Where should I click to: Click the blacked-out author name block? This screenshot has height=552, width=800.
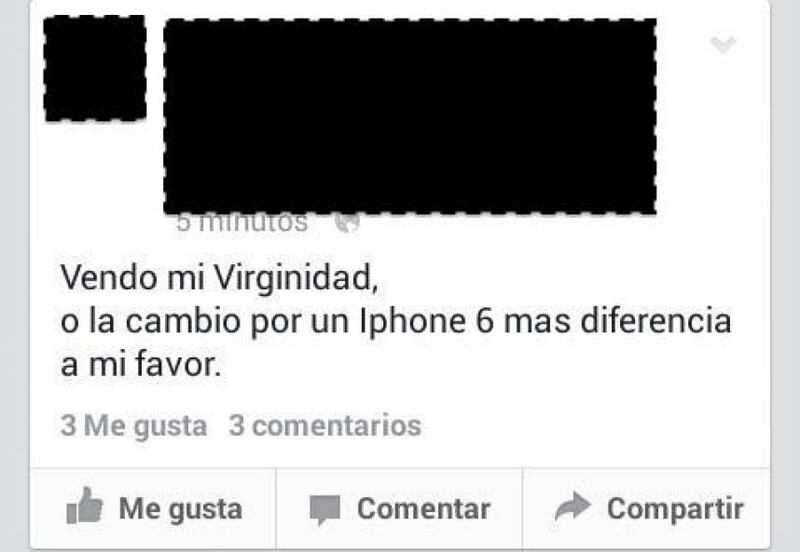410,116
